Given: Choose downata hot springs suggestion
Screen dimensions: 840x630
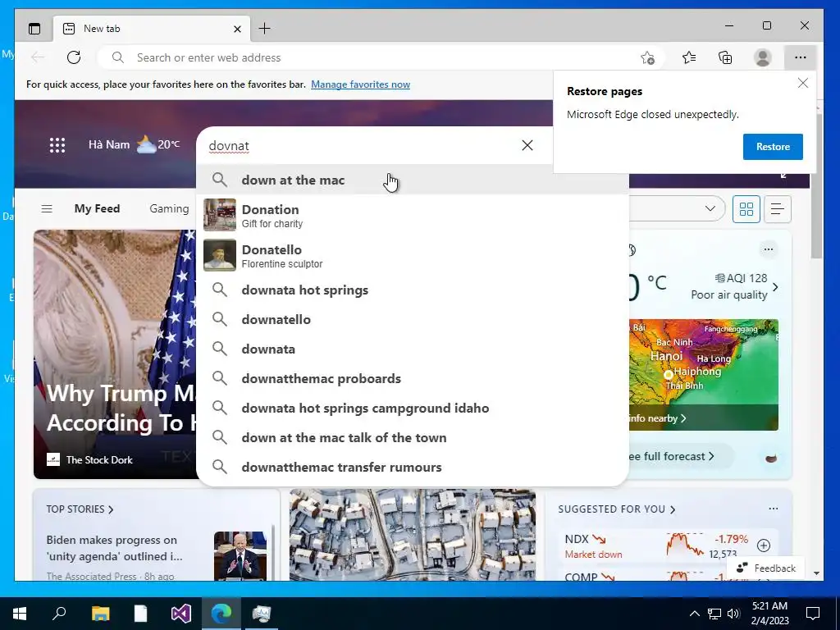Looking at the screenshot, I should tap(413, 290).
